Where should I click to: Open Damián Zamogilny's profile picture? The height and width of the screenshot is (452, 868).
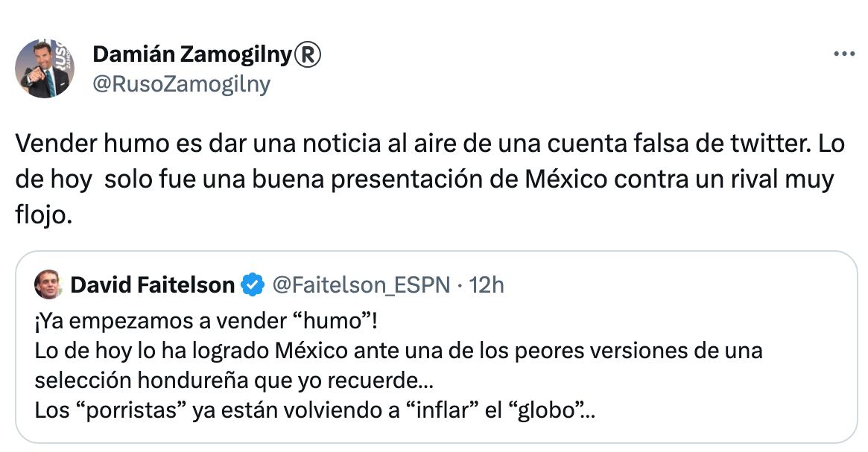45,69
